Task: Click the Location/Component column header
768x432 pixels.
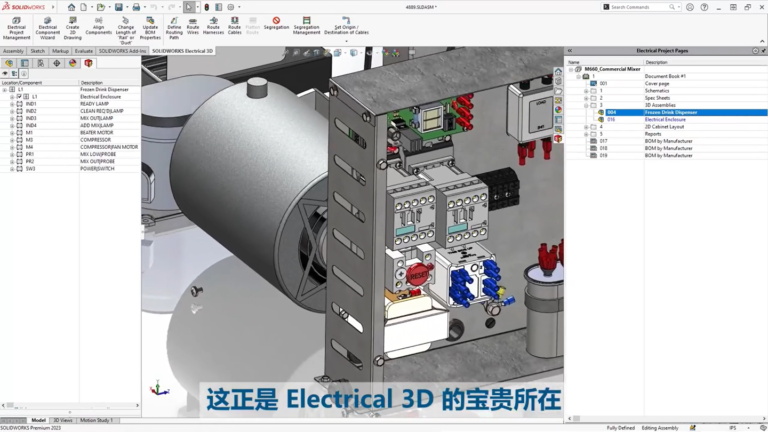Action: point(40,83)
